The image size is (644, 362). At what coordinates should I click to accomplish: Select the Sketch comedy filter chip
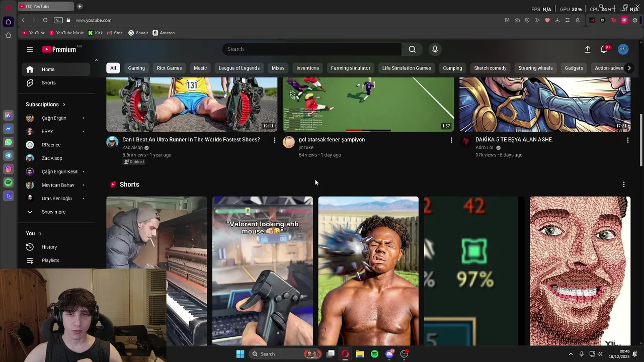pos(490,68)
